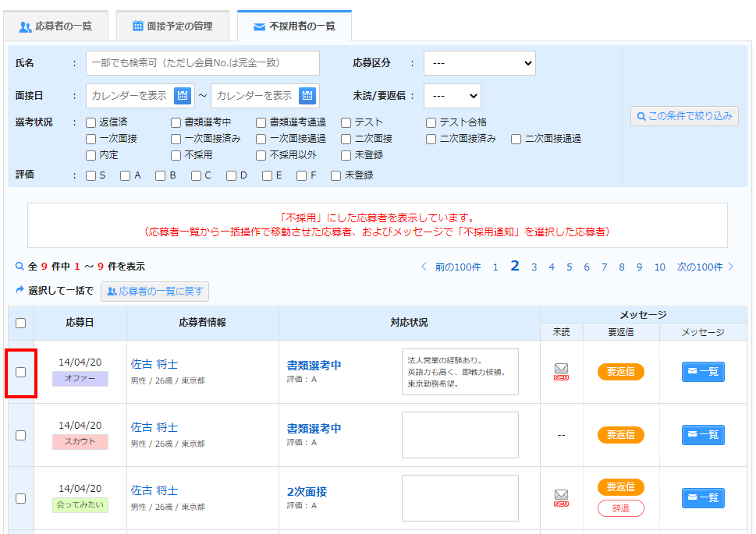Tick evaluation F checkbox

click(301, 176)
